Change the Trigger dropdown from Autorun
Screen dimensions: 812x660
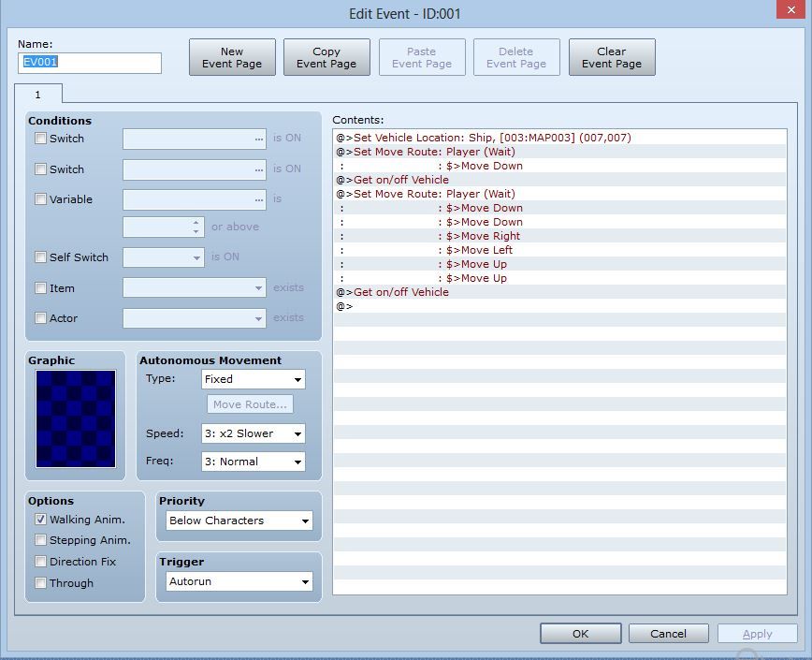(239, 581)
